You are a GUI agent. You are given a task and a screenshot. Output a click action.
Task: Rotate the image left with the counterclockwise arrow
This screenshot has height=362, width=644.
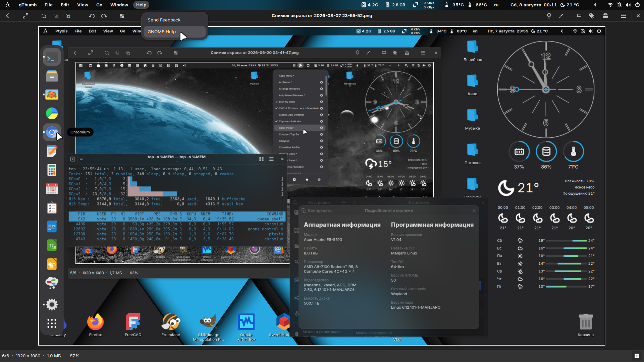(x=92, y=16)
